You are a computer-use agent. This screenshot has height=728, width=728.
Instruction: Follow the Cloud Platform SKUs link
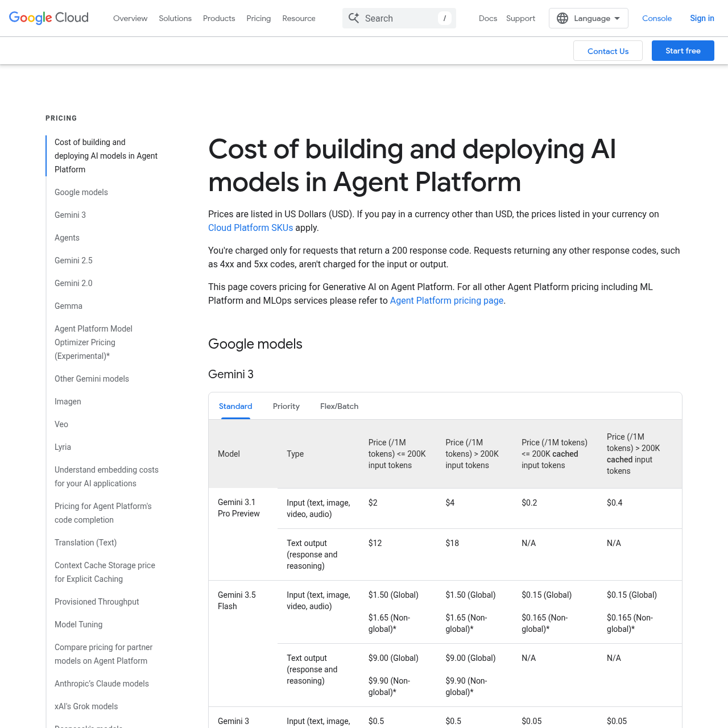point(250,227)
